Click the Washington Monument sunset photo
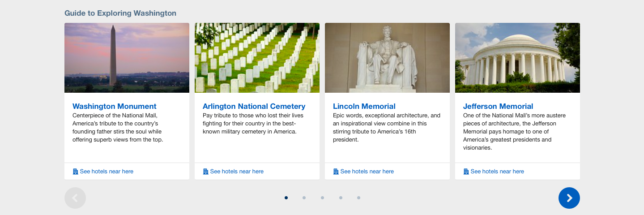This screenshot has width=644, height=215. point(127,58)
